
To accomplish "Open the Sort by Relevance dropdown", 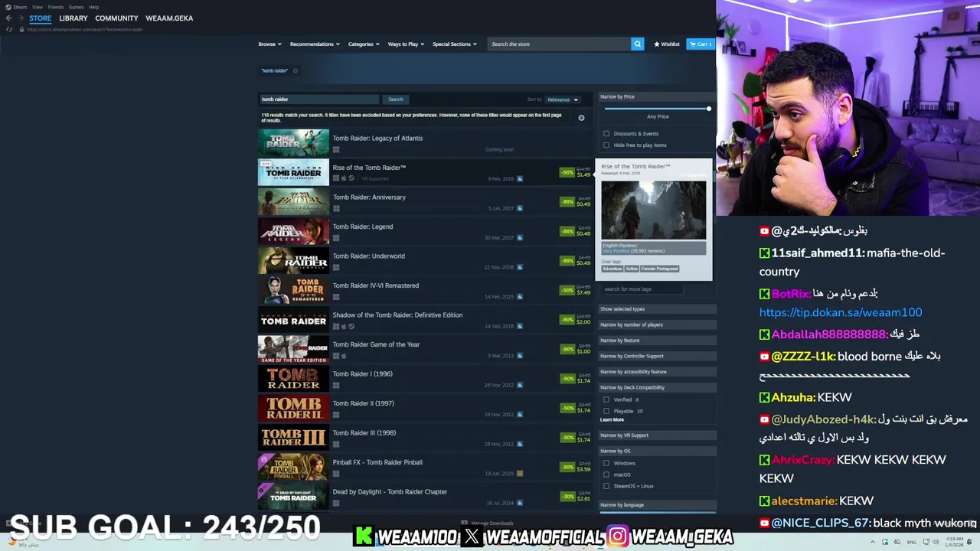I will [563, 99].
